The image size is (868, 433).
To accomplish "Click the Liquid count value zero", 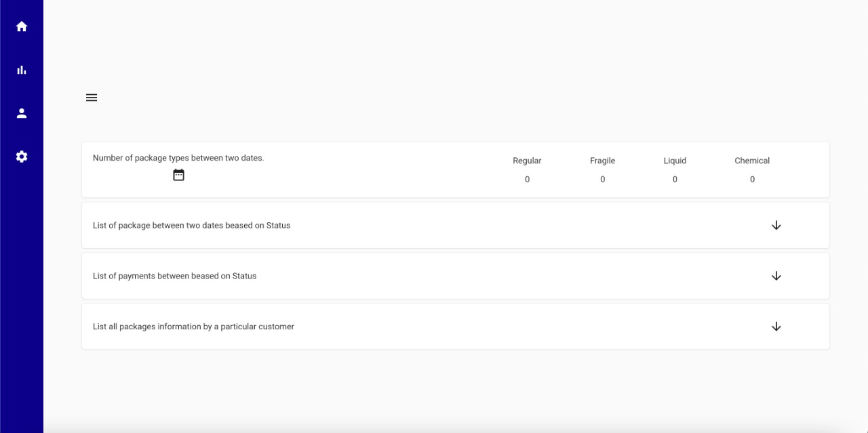I will coord(674,179).
